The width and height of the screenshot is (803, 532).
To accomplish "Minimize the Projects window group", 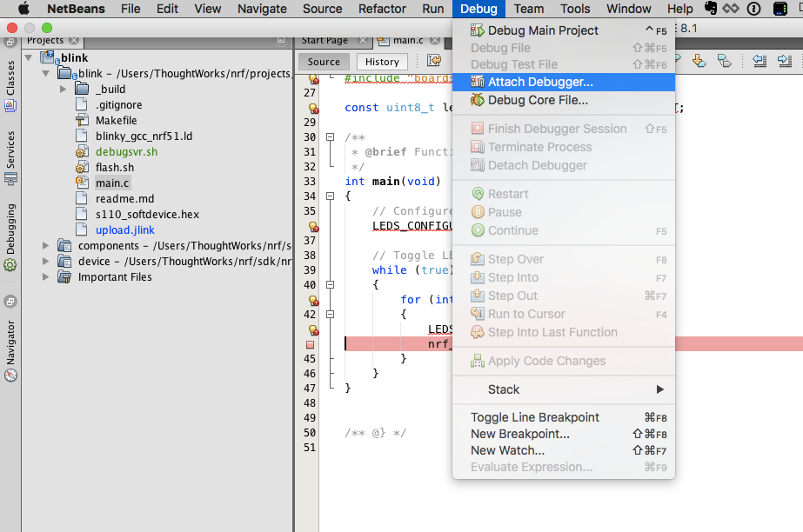I will point(281,40).
